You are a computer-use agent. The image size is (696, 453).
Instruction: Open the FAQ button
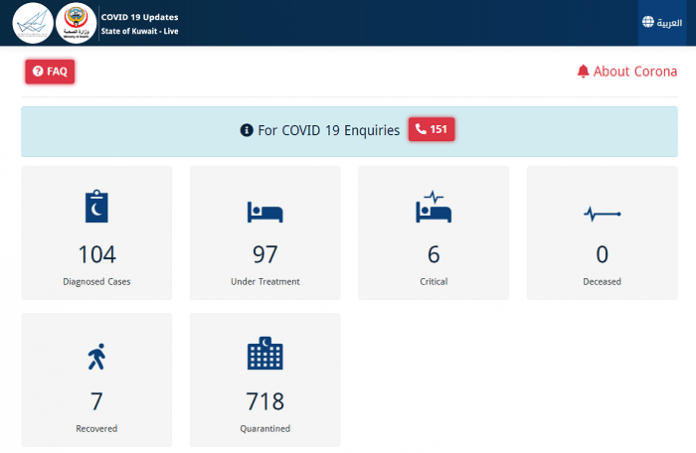click(x=50, y=71)
